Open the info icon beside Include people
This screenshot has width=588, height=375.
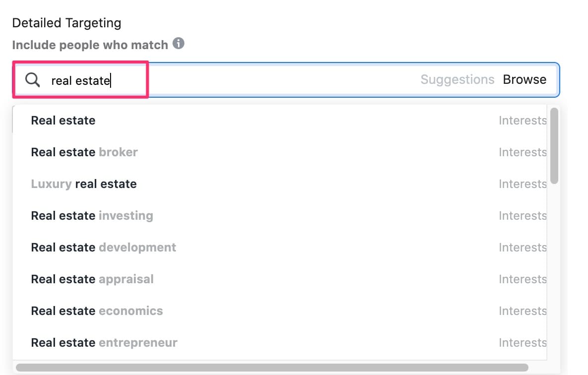point(178,44)
